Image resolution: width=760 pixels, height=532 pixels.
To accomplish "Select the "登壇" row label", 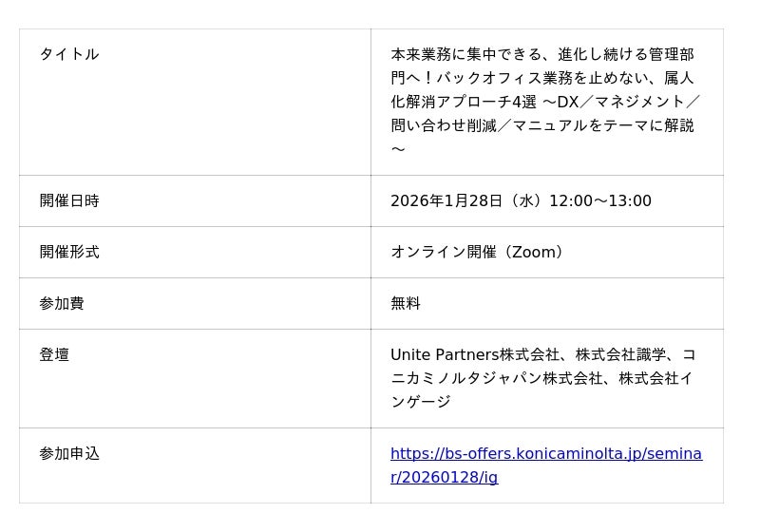I will pos(54,354).
